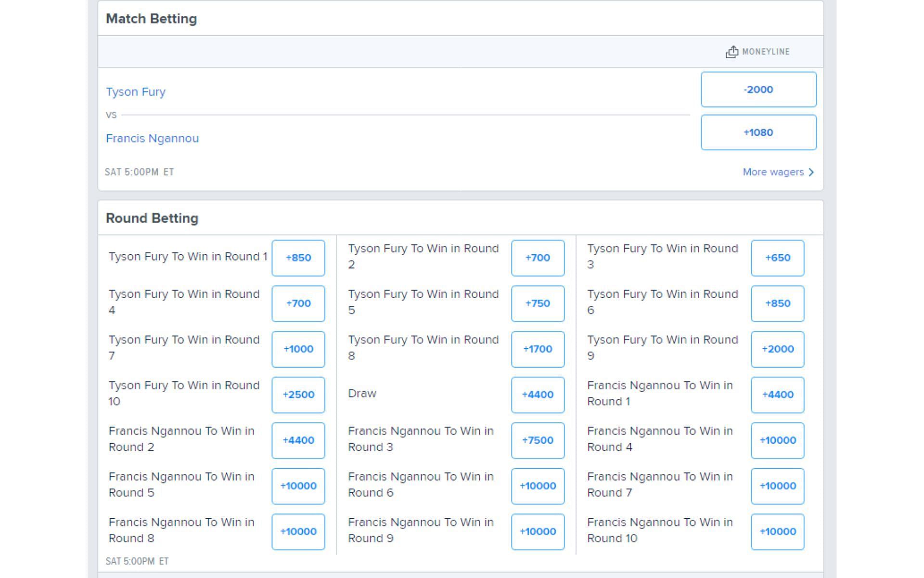The width and height of the screenshot is (924, 578).
Task: Select the Draw +4400 odds
Action: click(x=538, y=395)
